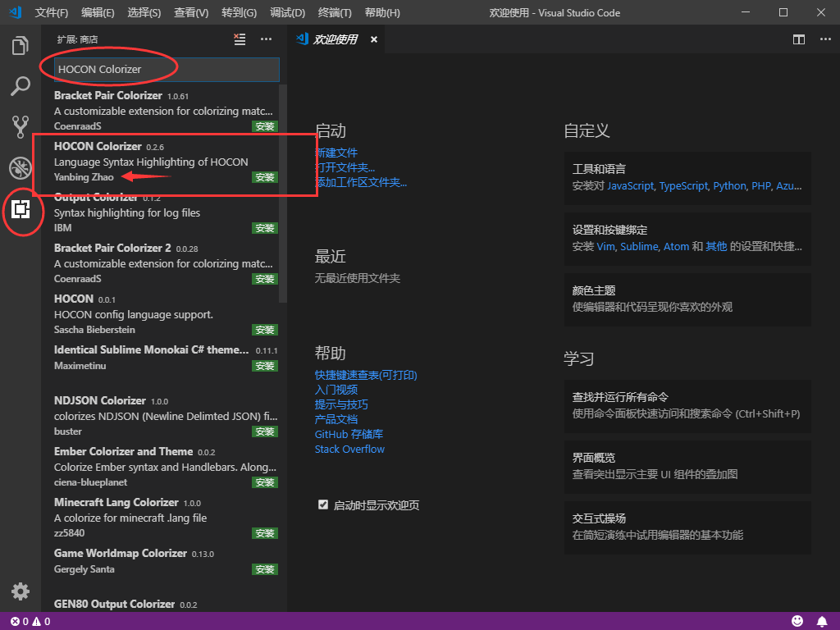The width and height of the screenshot is (840, 630).
Task: Open the GitHub 存储库 link
Action: (349, 434)
